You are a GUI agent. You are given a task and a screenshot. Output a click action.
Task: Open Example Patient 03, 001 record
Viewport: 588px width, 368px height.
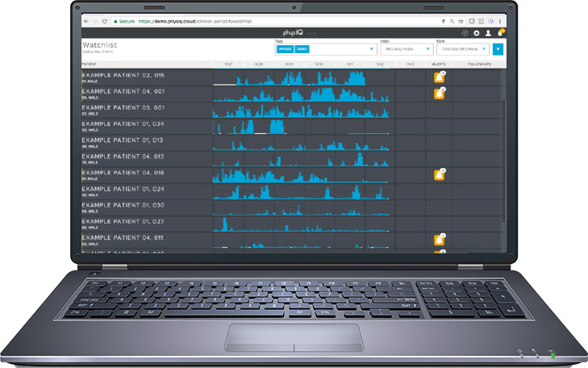[123, 107]
